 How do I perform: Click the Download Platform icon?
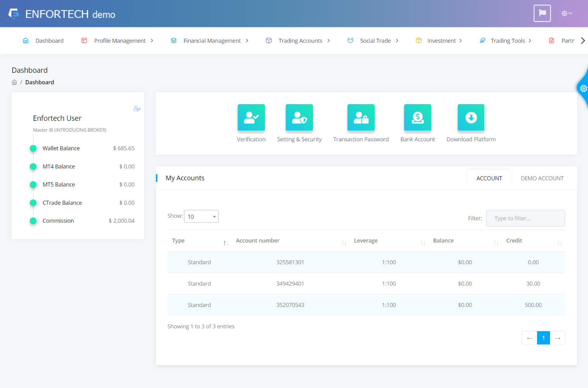pyautogui.click(x=471, y=117)
